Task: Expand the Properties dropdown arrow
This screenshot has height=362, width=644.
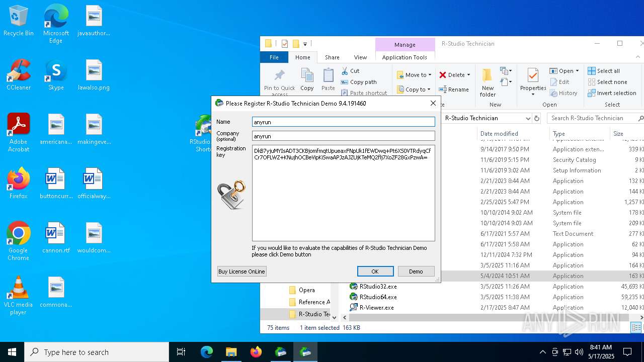Action: click(533, 94)
